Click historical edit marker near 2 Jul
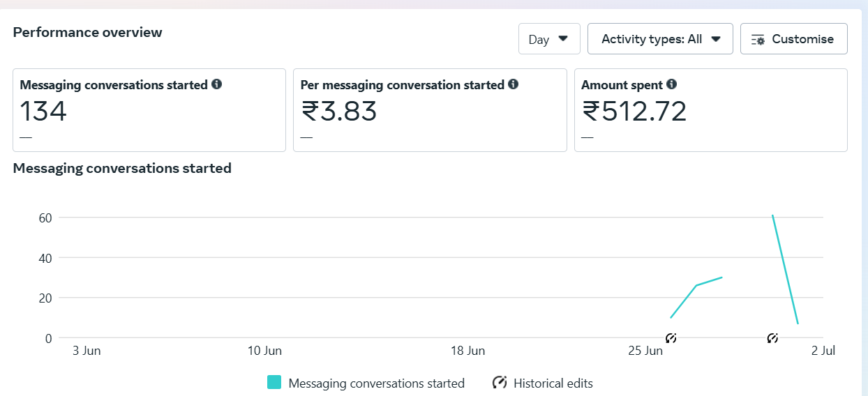This screenshot has width=868, height=396. coord(772,338)
